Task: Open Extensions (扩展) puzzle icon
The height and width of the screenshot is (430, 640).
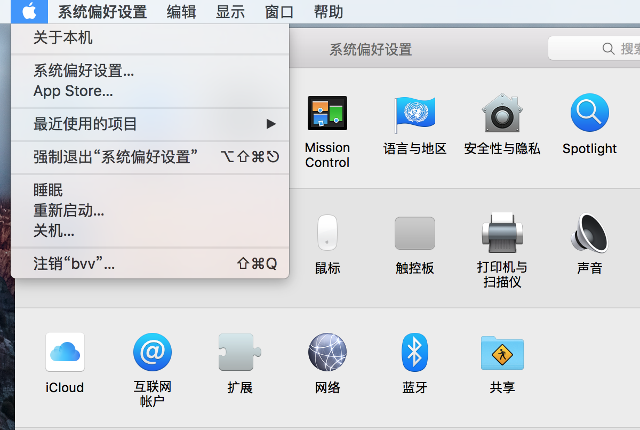Action: pyautogui.click(x=240, y=352)
